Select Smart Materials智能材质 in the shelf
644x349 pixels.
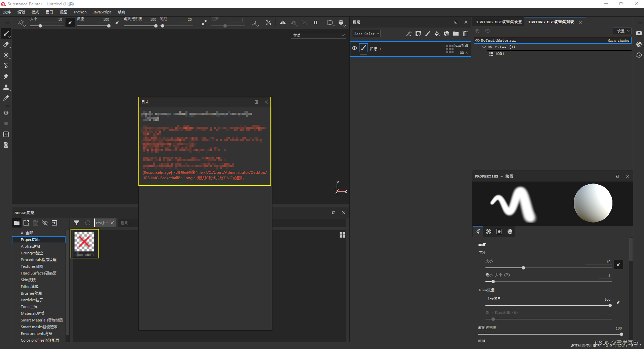[41, 320]
